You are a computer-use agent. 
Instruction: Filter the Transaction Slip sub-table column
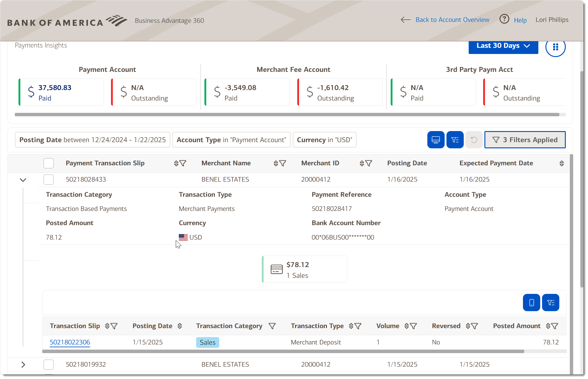[x=114, y=326]
